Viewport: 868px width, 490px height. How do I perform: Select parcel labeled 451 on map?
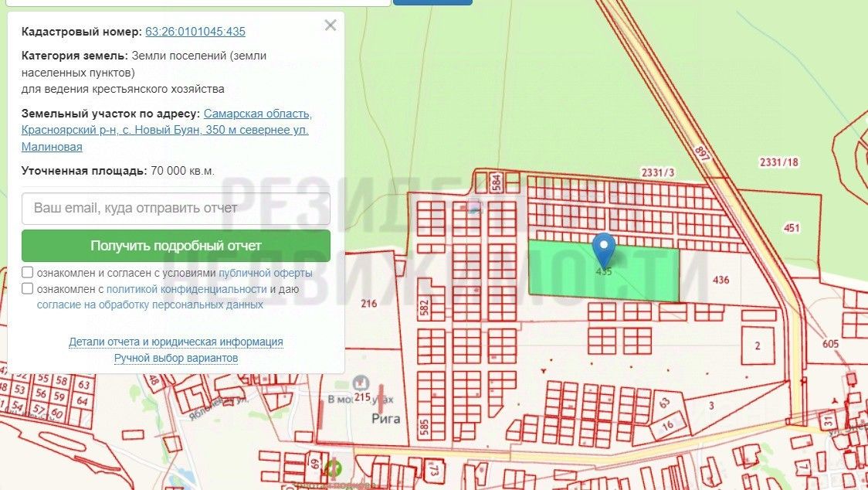792,228
